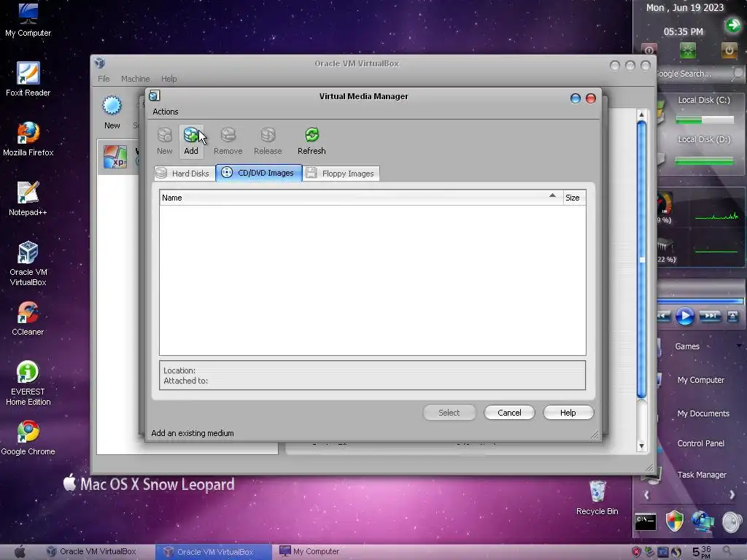
Task: Click the eject button in sidebar player
Action: pyautogui.click(x=732, y=316)
